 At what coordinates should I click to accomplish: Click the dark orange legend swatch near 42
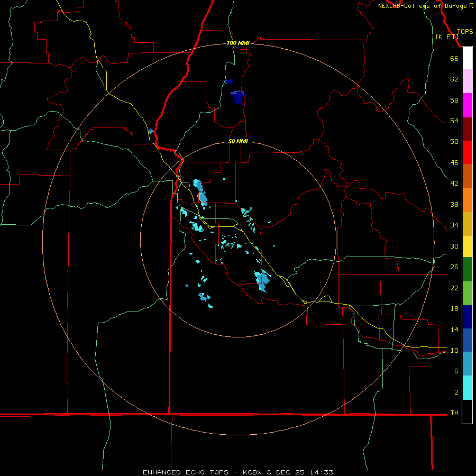[x=467, y=176]
